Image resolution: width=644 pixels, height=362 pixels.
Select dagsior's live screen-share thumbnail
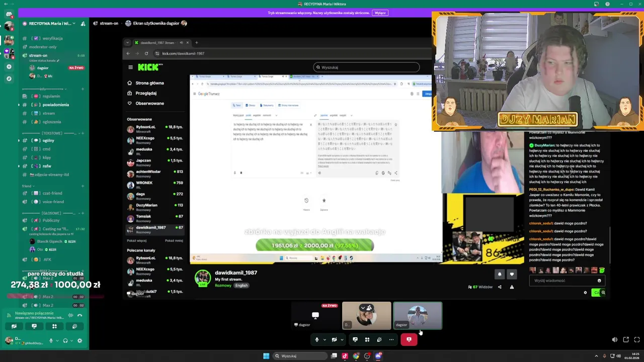coord(315,316)
